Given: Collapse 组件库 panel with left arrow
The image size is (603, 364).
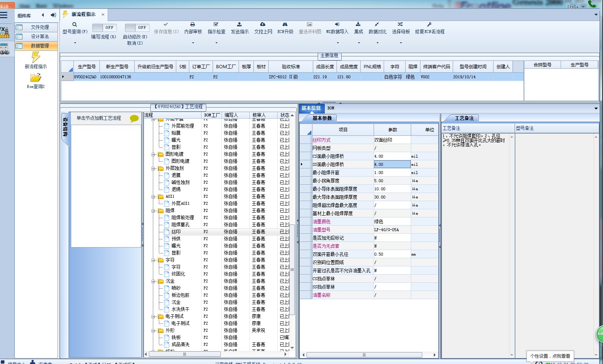Looking at the screenshot, I should click(43, 15).
